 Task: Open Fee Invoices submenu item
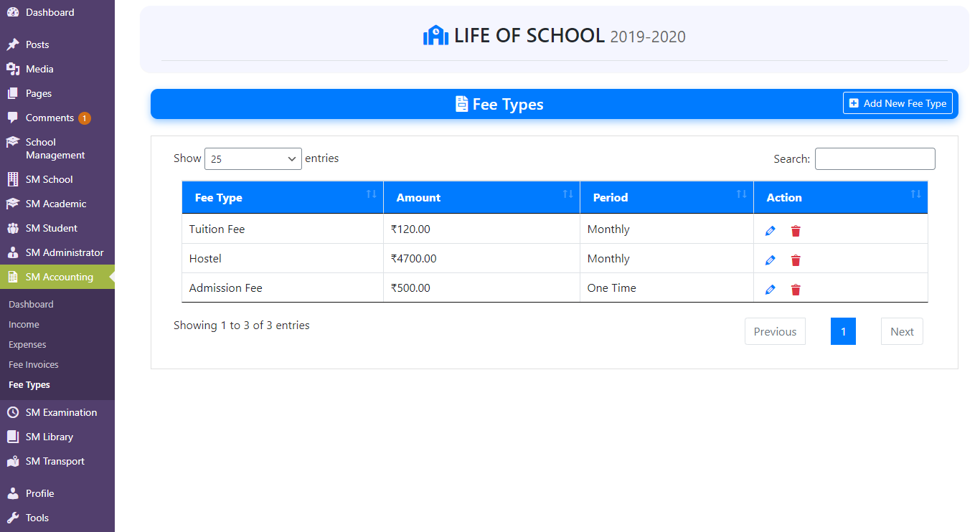(x=34, y=365)
